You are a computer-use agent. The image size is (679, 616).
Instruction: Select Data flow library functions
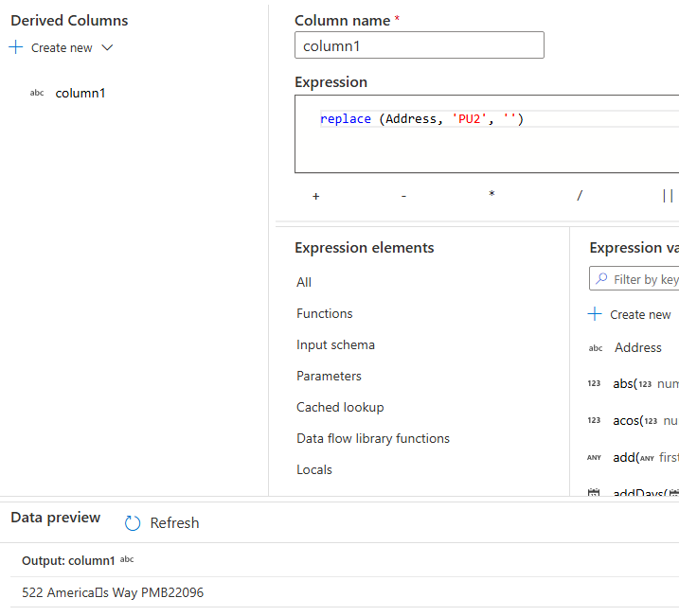373,438
